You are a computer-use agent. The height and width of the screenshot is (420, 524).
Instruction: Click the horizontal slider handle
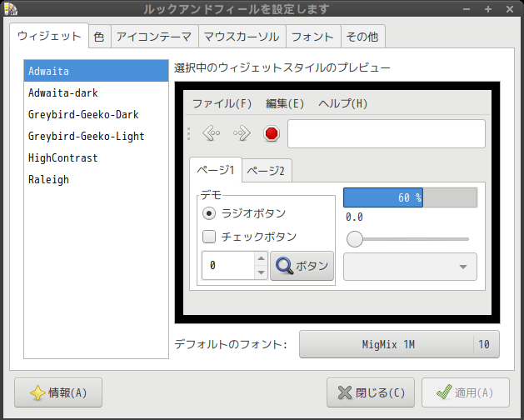point(355,239)
